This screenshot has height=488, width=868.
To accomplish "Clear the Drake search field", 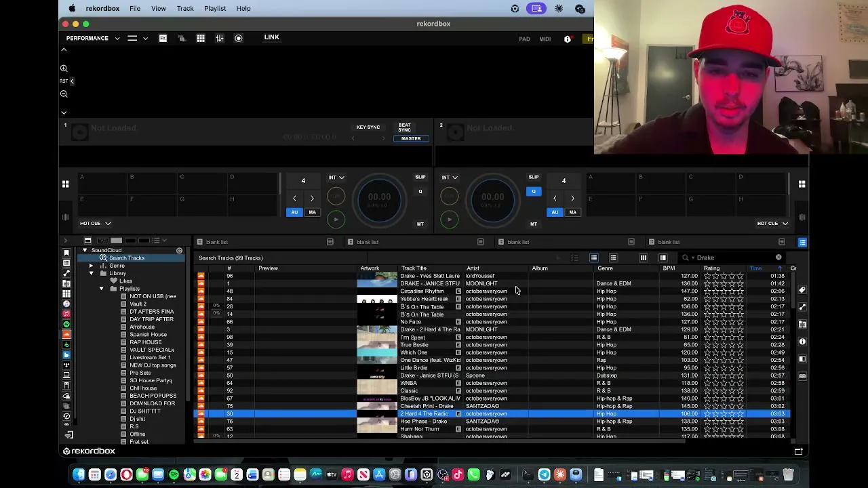I will click(778, 258).
